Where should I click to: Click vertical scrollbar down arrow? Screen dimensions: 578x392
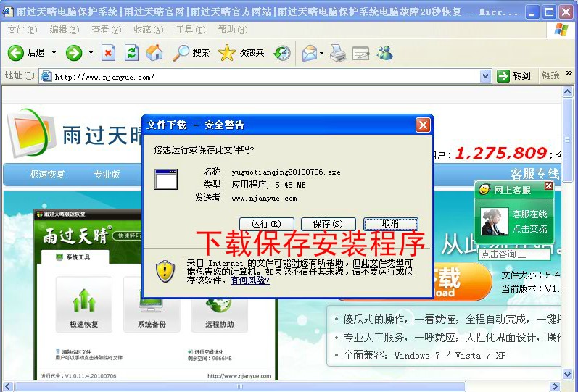(x=567, y=375)
